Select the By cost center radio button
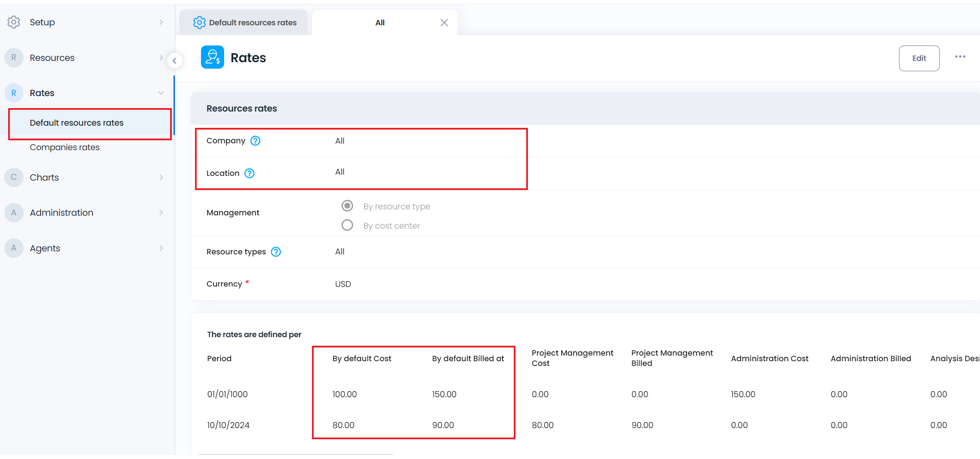Viewport: 980px width, 459px height. pos(347,225)
